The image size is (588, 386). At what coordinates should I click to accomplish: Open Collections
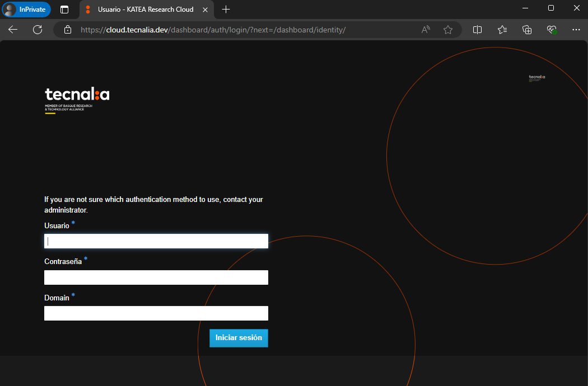click(527, 30)
